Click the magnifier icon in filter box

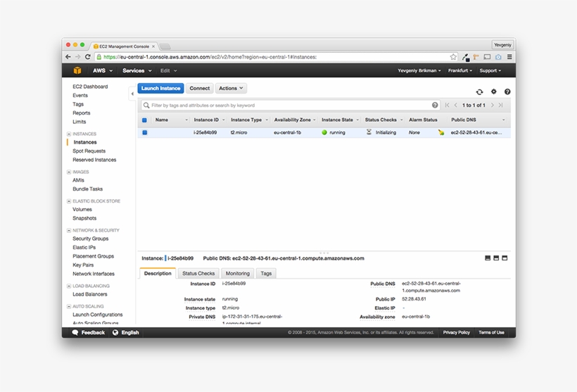146,106
